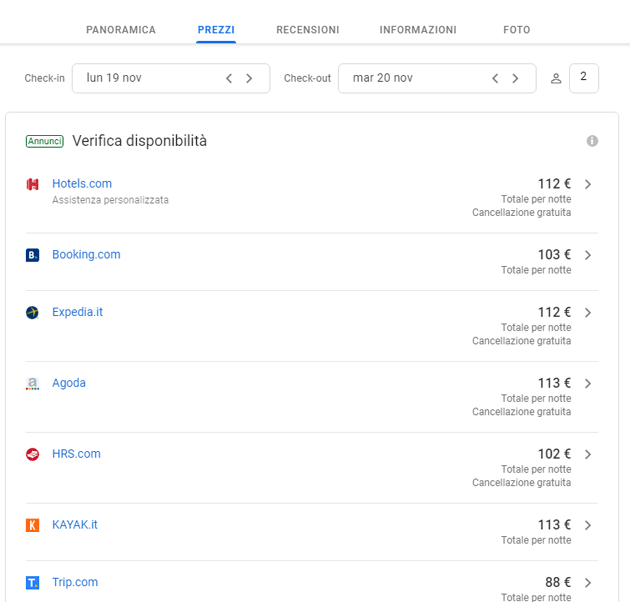Screen dimensions: 630x602
Task: Switch to the Foto tab
Action: point(516,30)
